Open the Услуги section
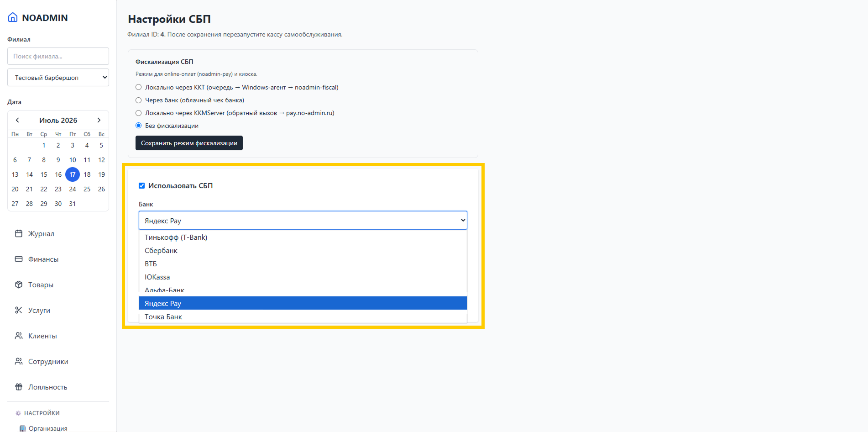This screenshot has width=868, height=432. 39,310
